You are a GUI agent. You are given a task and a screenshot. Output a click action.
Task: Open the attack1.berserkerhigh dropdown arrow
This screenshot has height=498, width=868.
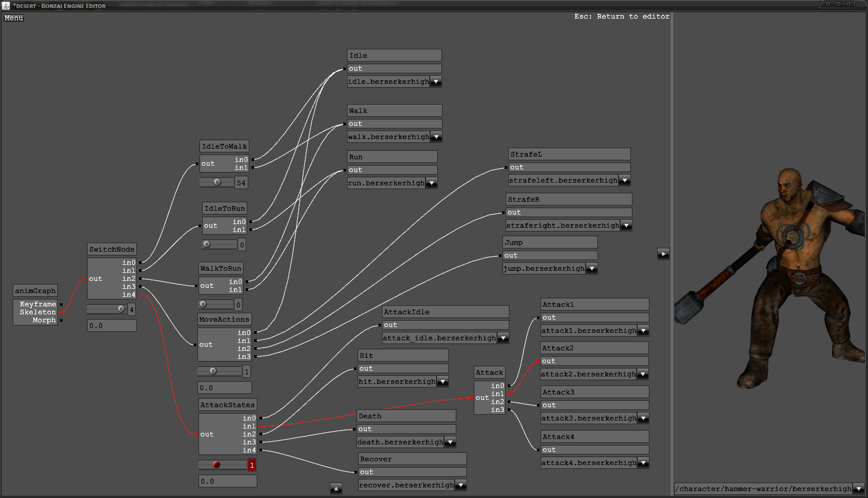[x=643, y=331]
